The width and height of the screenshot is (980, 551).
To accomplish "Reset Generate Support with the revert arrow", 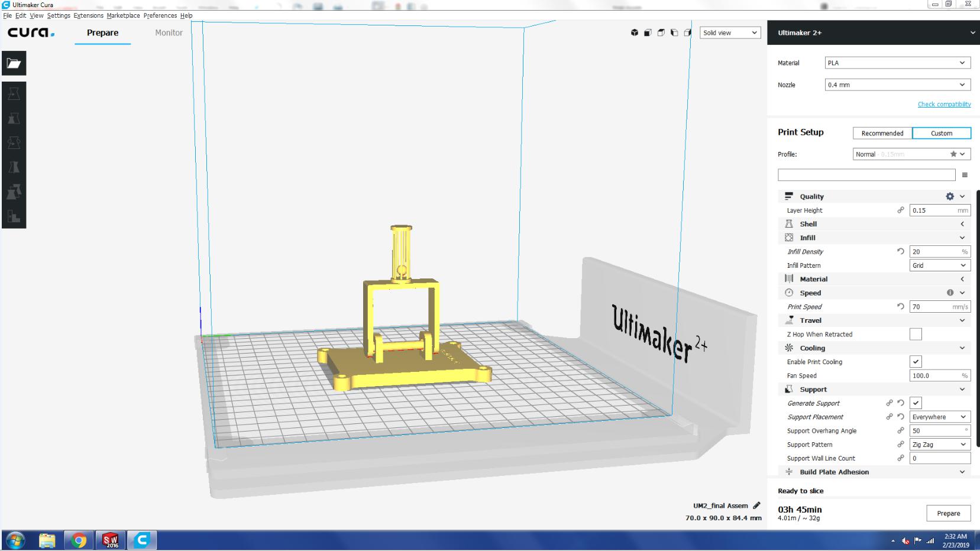I will pyautogui.click(x=901, y=403).
